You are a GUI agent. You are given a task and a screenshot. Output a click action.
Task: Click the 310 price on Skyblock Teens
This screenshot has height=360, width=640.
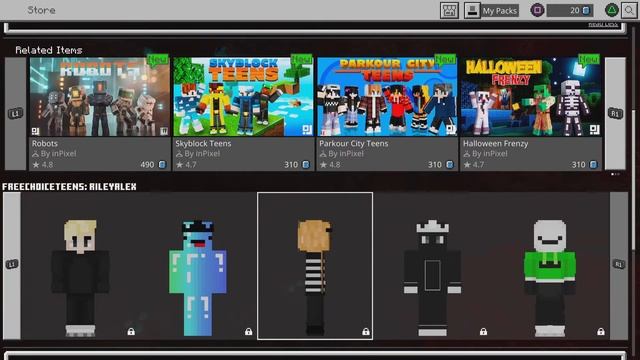(x=297, y=164)
